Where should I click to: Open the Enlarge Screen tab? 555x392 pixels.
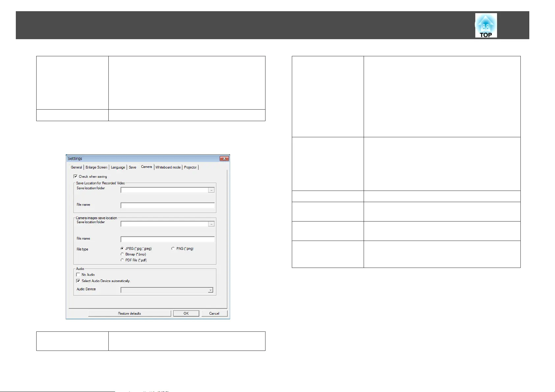click(97, 167)
